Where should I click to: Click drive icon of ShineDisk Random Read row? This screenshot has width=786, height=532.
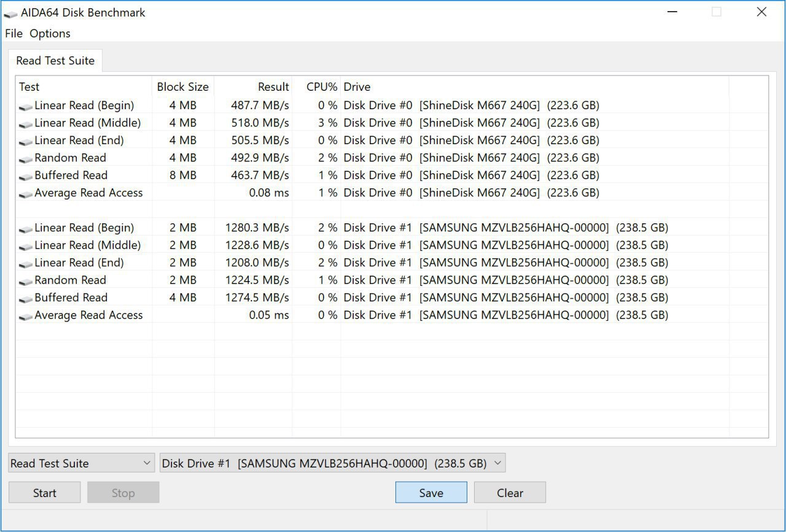[x=25, y=159]
